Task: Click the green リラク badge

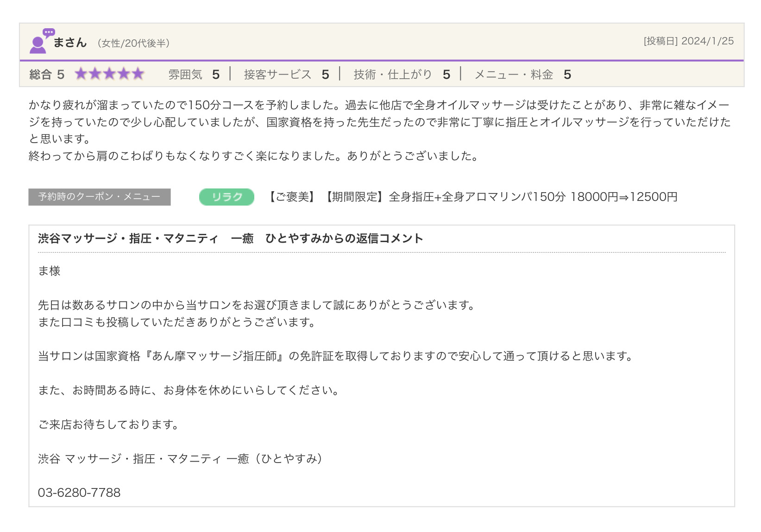Action: pyautogui.click(x=226, y=197)
